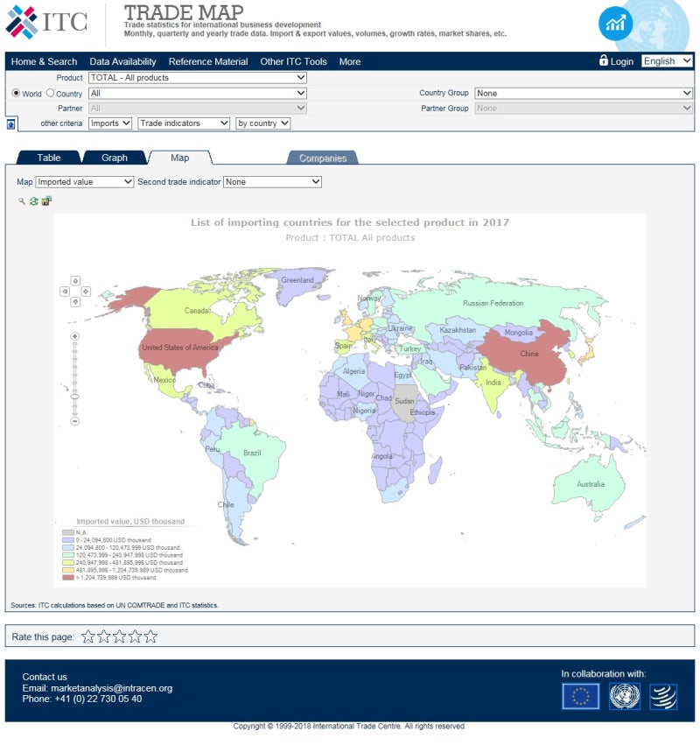
Task: Select the World radio button
Action: [16, 94]
